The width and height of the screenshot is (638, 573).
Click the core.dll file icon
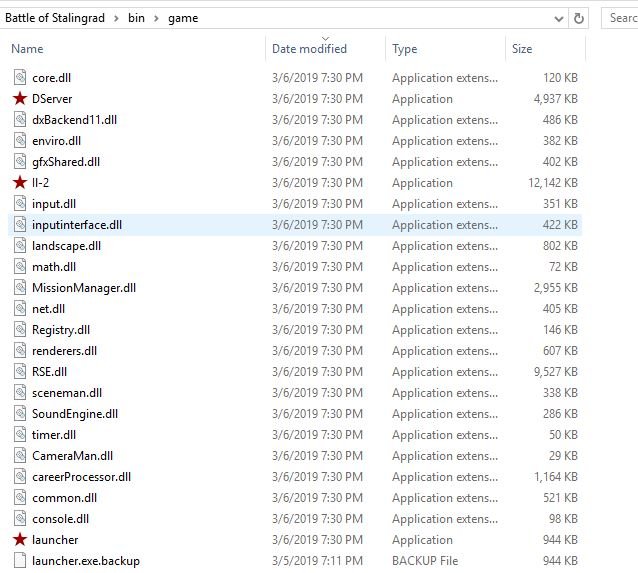(20, 78)
